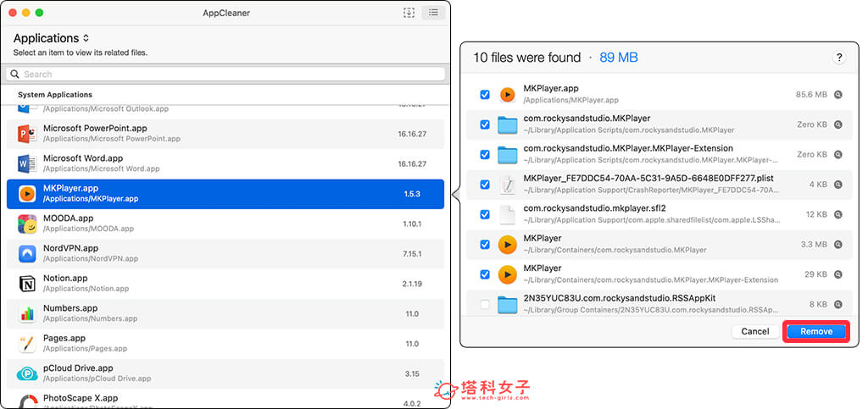The width and height of the screenshot is (868, 409).
Task: Click NordVPN version 7.15.1
Action: point(411,254)
